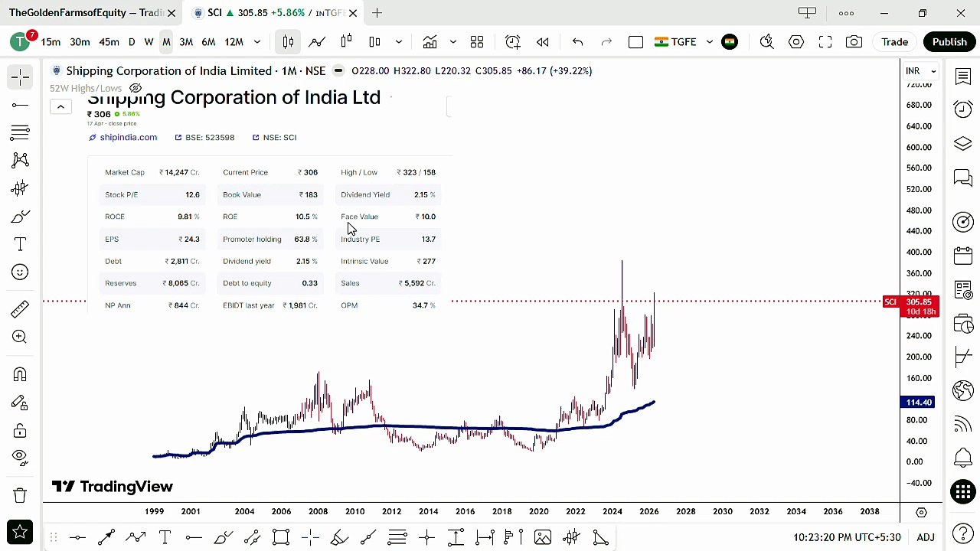Select the brush drawing tool in left sidebar
Viewport: 980px width, 551px height.
(x=20, y=217)
